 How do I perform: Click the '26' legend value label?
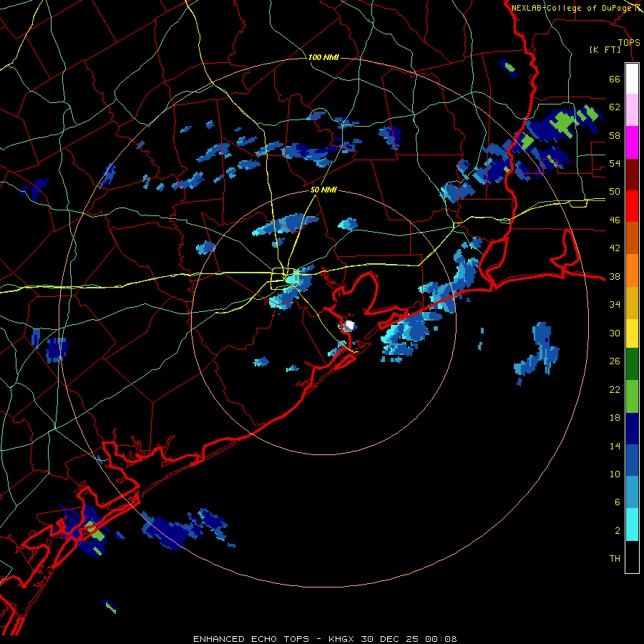point(615,361)
